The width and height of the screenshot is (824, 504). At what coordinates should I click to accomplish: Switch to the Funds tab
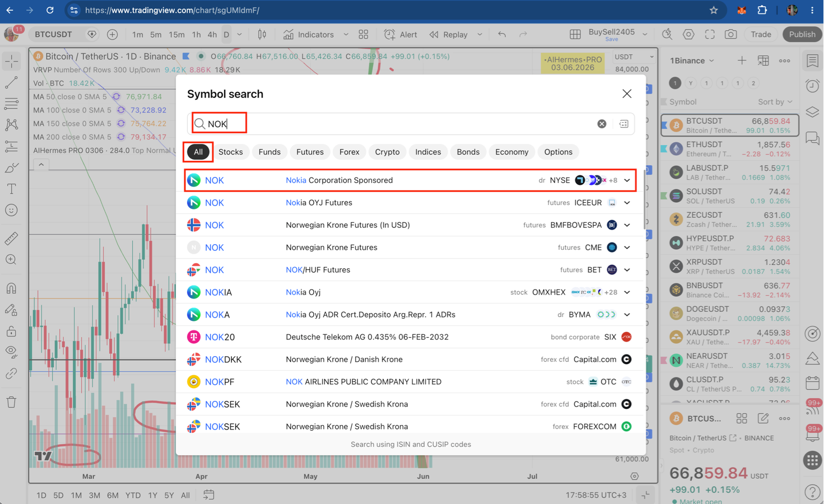(x=269, y=152)
